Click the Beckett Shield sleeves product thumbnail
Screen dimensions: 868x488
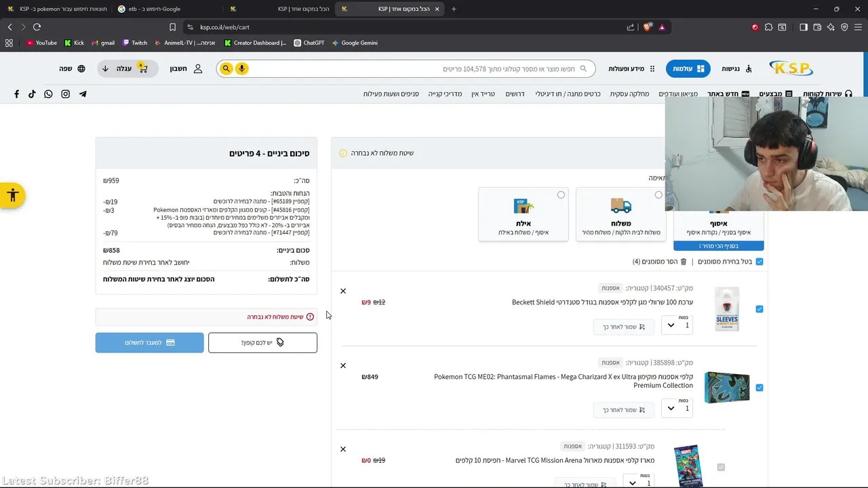click(727, 309)
